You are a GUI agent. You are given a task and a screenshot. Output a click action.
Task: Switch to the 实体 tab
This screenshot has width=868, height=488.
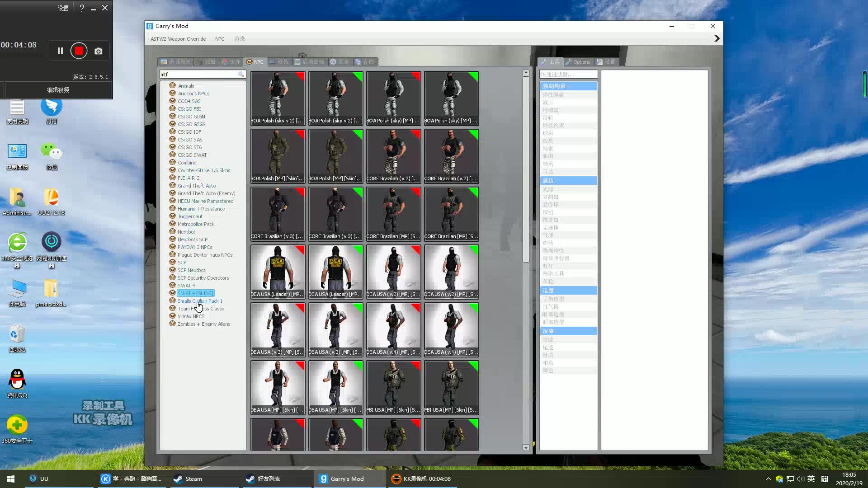231,62
